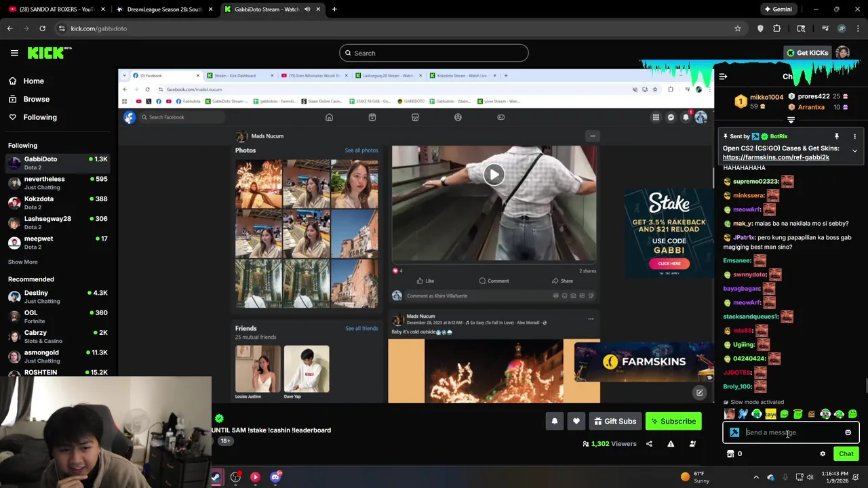868x488 pixels.
Task: Open the Kick hamburger sidebar menu
Action: tap(14, 53)
